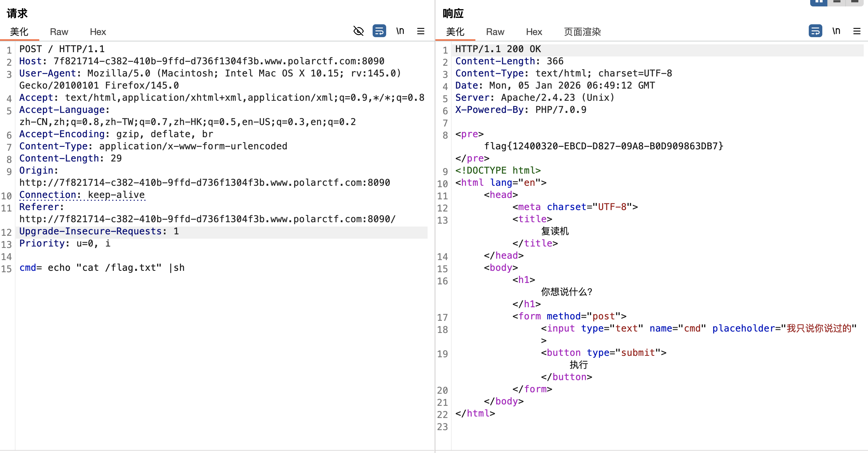Open response panel hamburger options menu
Viewport: 868px width, 453px height.
(857, 31)
